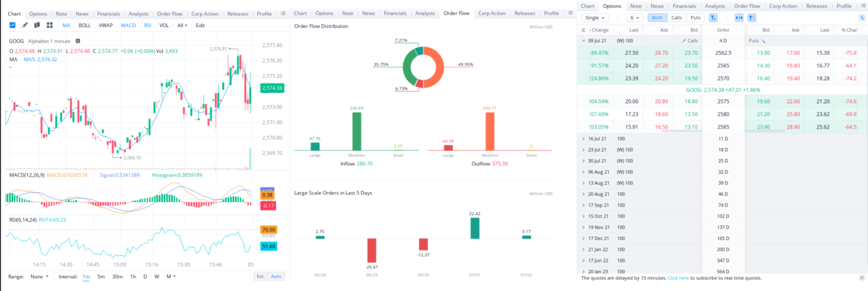Select the pencil drawing tool
Image resolution: width=868 pixels, height=291 pixels.
click(25, 25)
